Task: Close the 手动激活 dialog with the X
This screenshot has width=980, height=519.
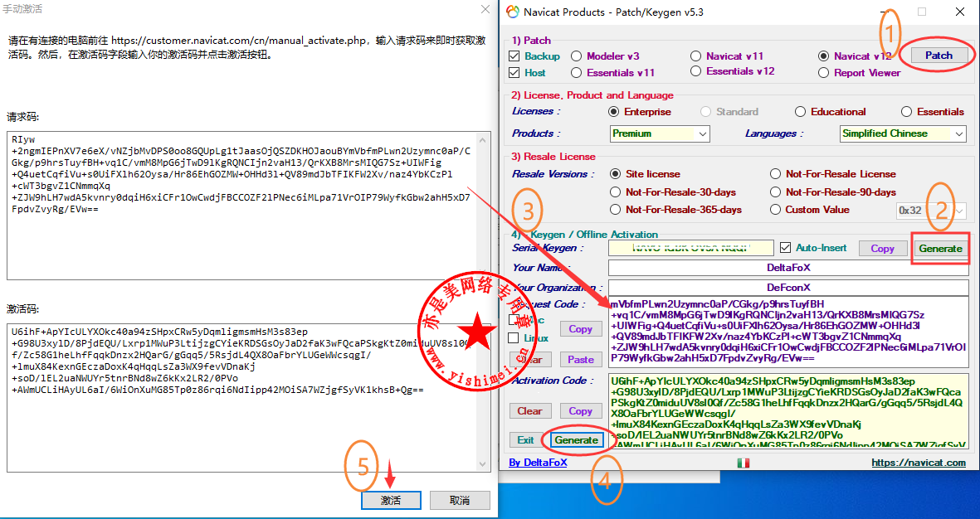Action: (x=485, y=10)
